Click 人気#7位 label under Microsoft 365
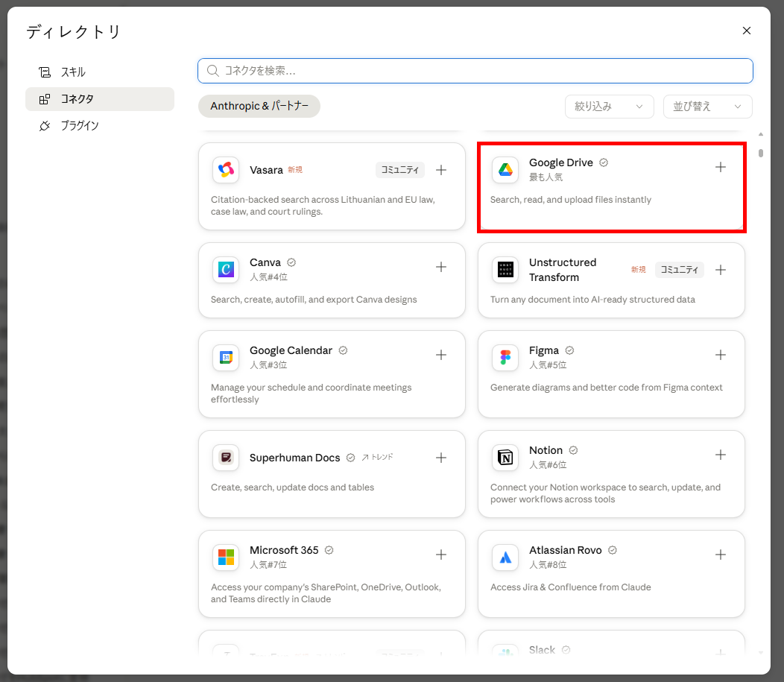This screenshot has height=682, width=784. pos(268,565)
